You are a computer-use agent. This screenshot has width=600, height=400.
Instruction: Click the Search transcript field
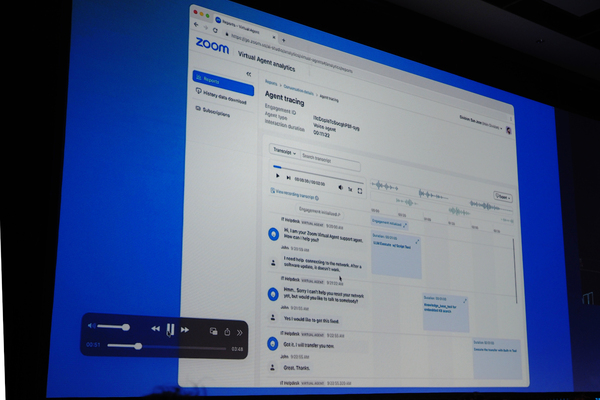[330, 161]
